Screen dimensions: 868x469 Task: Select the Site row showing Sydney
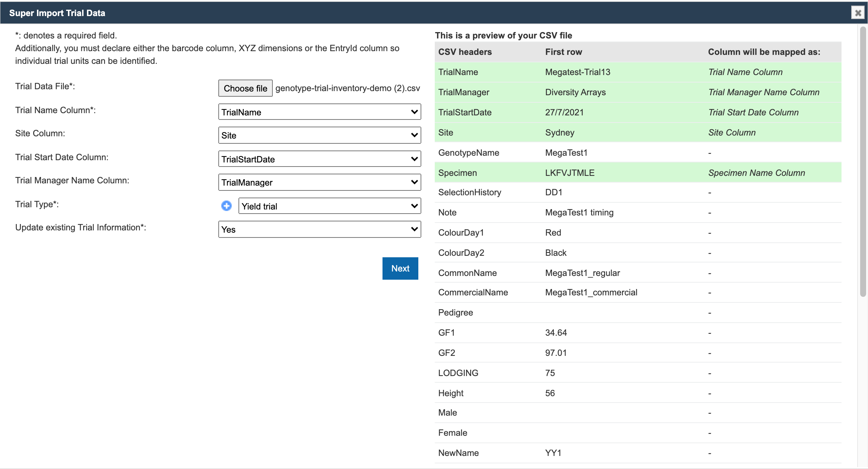point(634,132)
